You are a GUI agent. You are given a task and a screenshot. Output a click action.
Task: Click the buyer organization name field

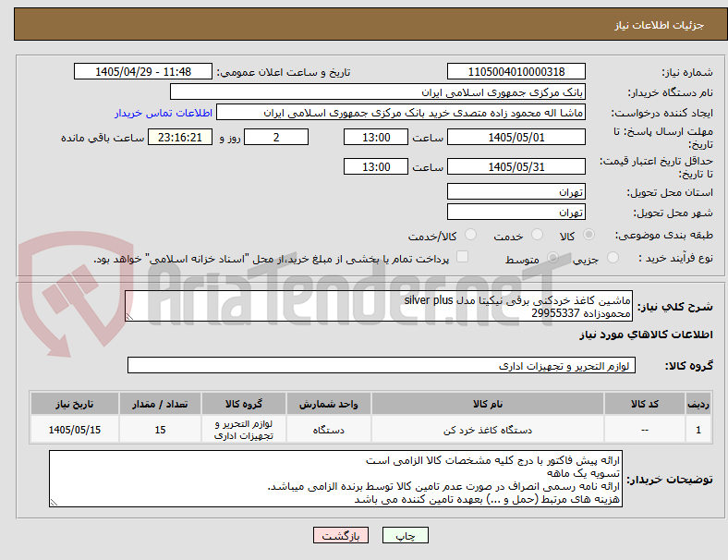pyautogui.click(x=378, y=91)
